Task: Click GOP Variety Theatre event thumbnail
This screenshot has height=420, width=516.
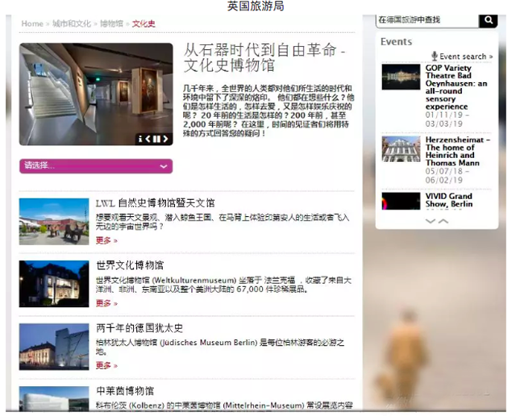Action: [x=401, y=77]
